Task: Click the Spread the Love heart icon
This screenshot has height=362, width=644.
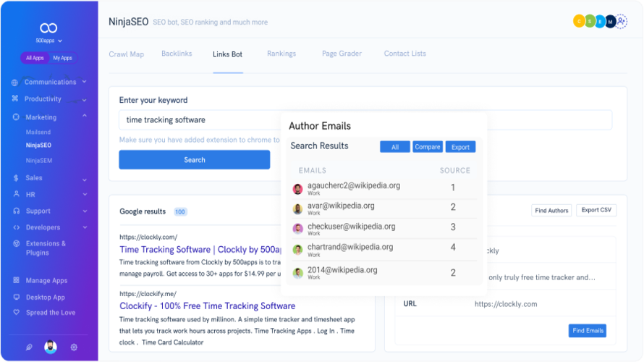Action: (17, 312)
